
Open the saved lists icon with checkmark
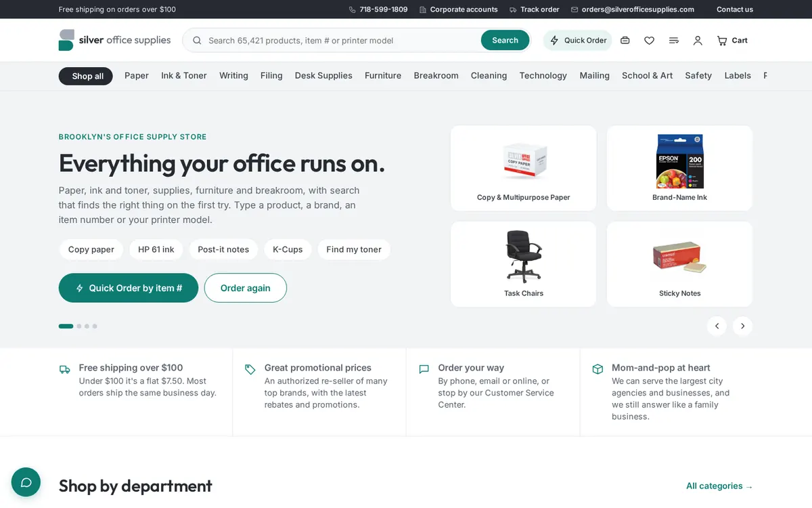[x=673, y=41]
